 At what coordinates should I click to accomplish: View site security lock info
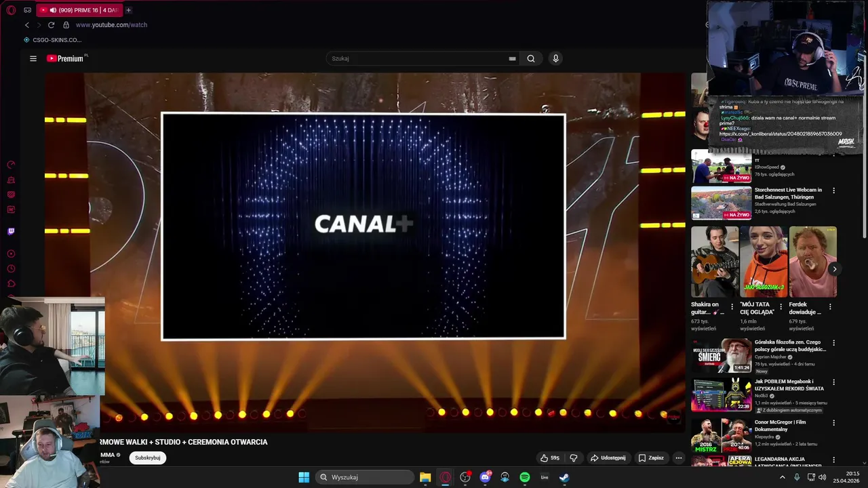[66, 25]
